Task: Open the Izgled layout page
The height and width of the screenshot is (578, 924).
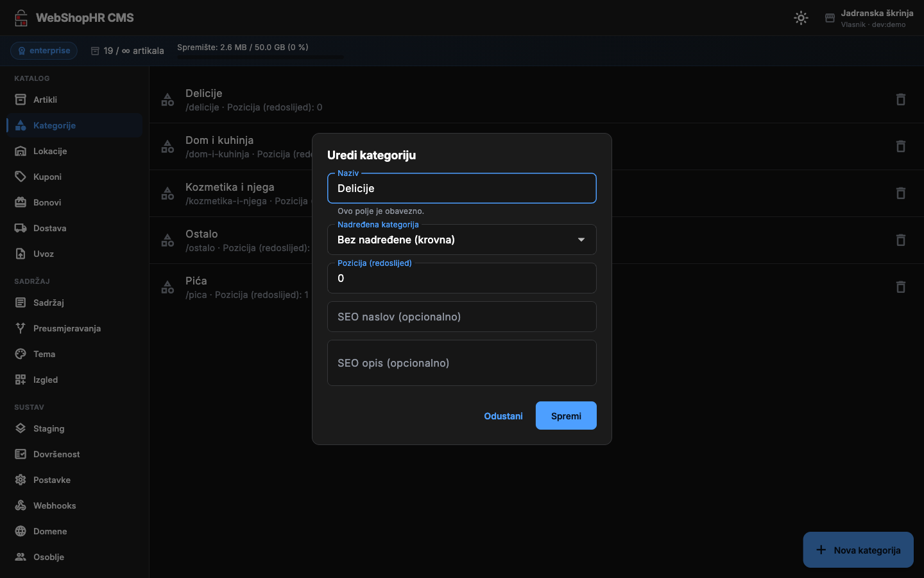Action: tap(74, 380)
